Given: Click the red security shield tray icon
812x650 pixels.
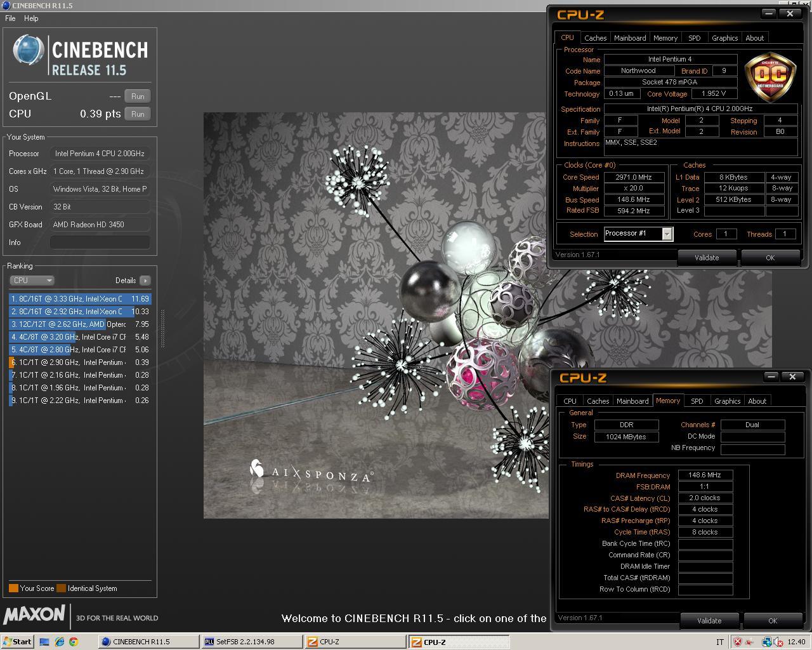Looking at the screenshot, I should coord(738,642).
